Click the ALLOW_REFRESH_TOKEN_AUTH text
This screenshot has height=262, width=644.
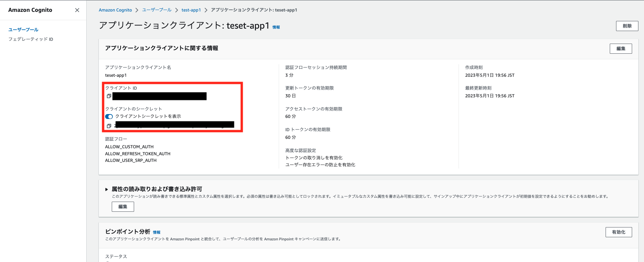[138, 154]
